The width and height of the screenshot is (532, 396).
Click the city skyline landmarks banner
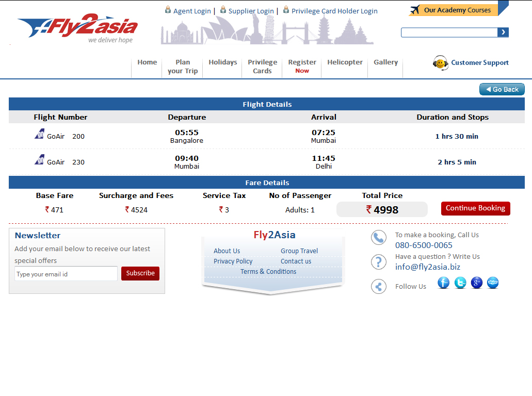(x=267, y=30)
